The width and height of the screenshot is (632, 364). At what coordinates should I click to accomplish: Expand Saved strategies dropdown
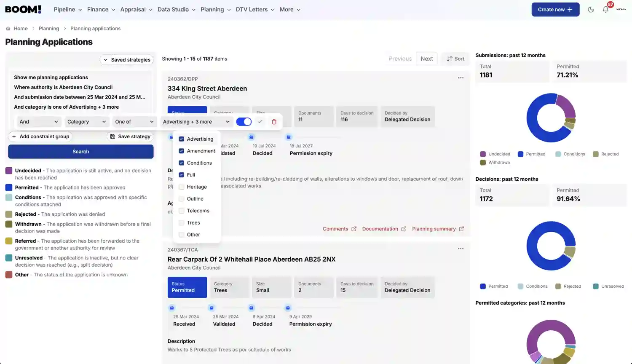(x=126, y=60)
